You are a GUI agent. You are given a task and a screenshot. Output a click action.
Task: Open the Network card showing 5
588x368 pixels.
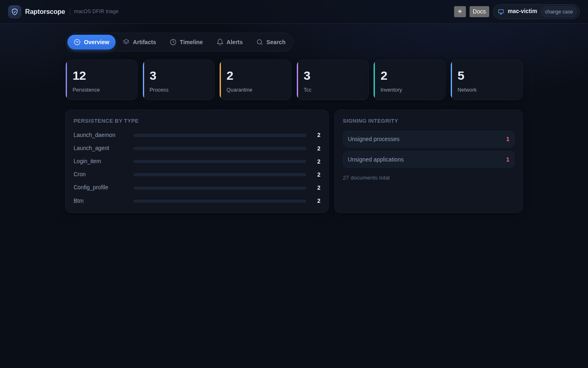[487, 80]
